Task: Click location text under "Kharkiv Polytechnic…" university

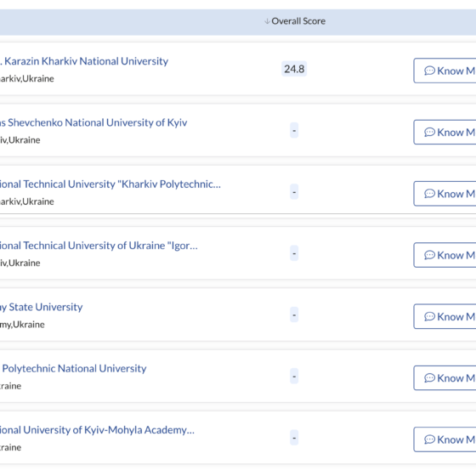Action: (x=27, y=201)
